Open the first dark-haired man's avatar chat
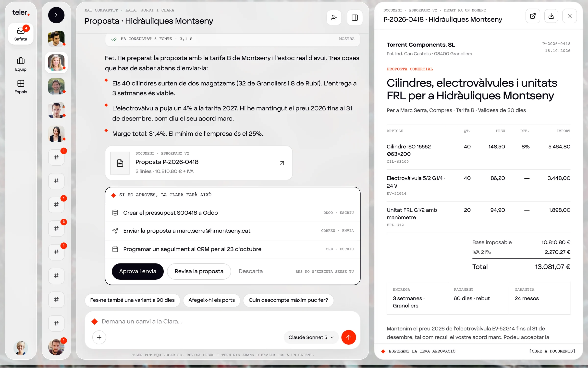This screenshot has height=368, width=588. 56,39
